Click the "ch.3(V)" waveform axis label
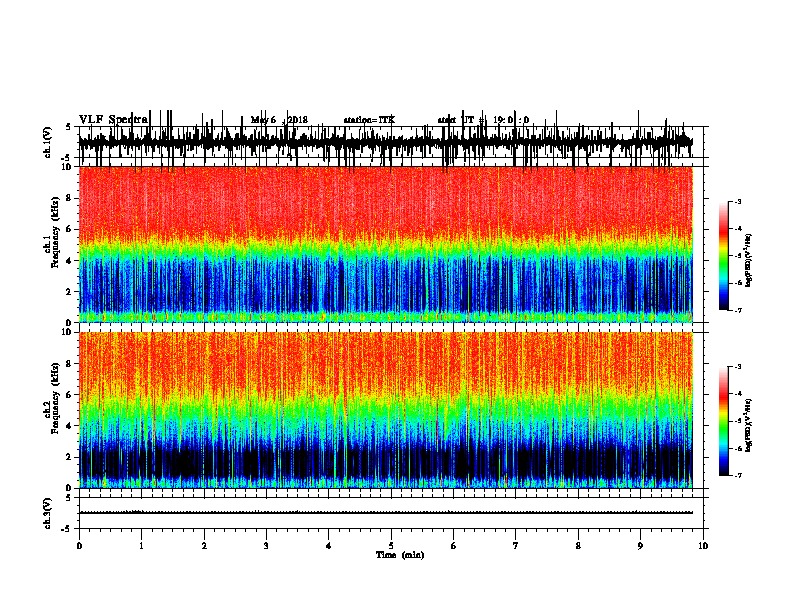The image size is (792, 612). (x=48, y=513)
